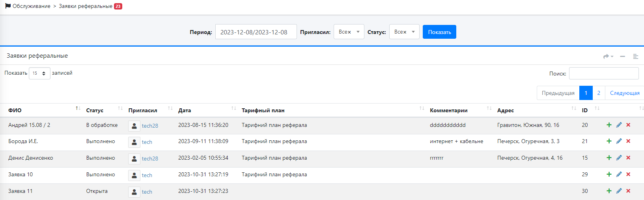
Task: Sort table by Дата column header
Action: (185, 110)
